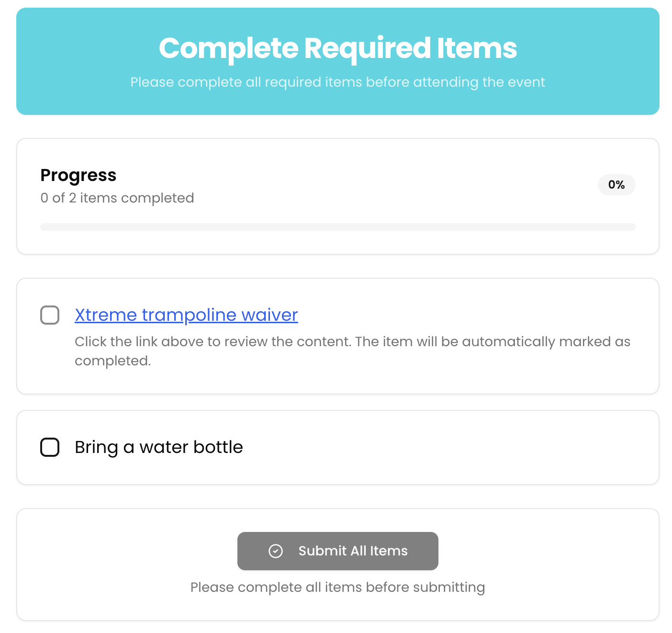The width and height of the screenshot is (672, 633).
Task: Select the Bring a water bottle label
Action: click(x=159, y=447)
